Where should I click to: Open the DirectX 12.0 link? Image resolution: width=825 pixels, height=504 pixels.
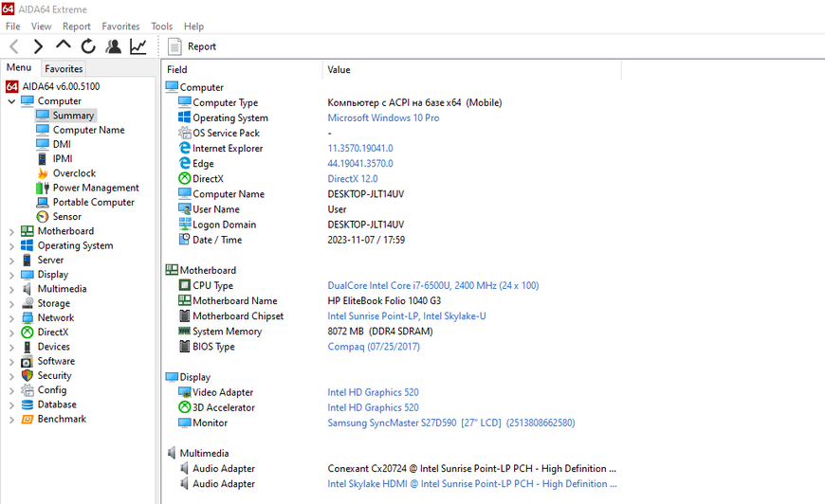(353, 179)
